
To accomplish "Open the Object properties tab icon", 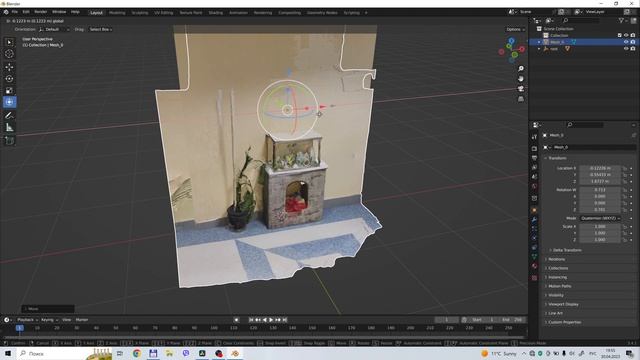I will click(x=534, y=210).
